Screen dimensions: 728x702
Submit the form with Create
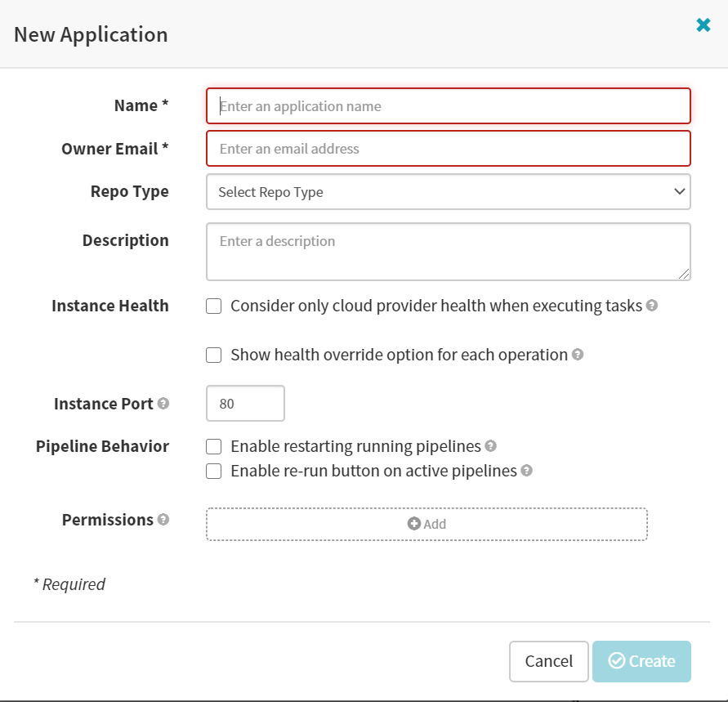[642, 661]
